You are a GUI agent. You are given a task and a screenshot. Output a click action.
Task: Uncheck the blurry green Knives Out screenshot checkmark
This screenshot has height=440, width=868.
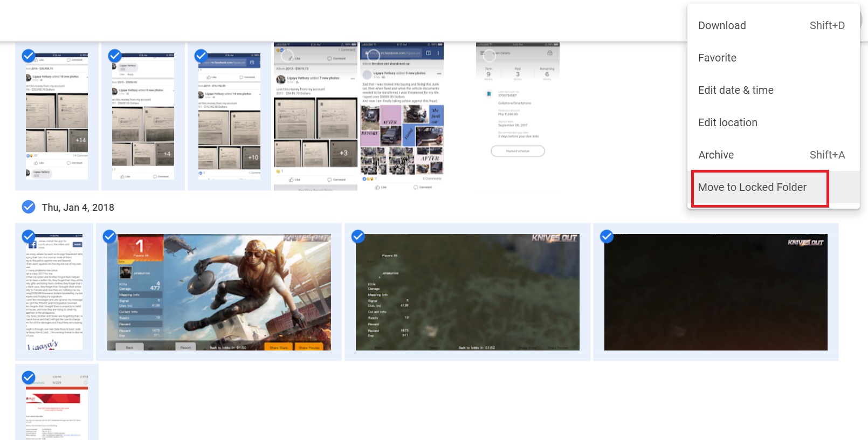(x=358, y=236)
